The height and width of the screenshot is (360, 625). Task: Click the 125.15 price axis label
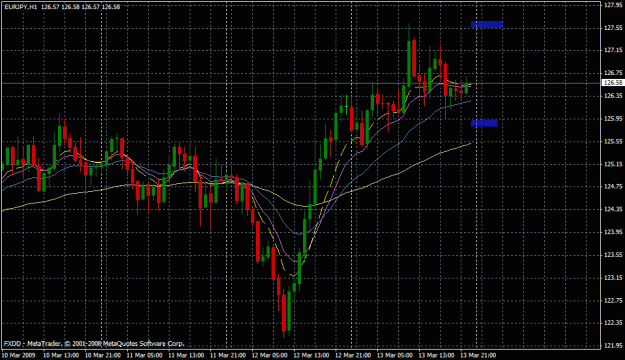pos(613,164)
